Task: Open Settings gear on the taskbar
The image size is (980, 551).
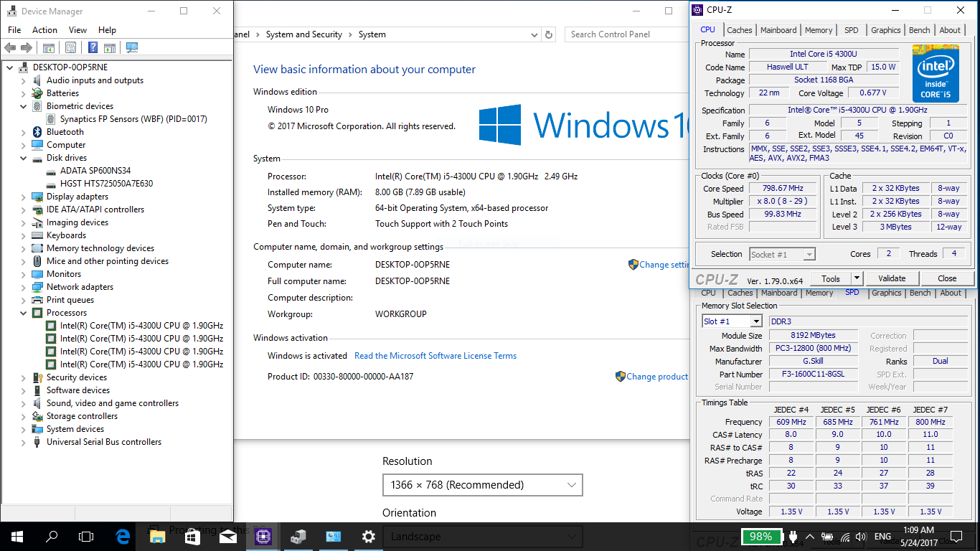Action: [368, 536]
